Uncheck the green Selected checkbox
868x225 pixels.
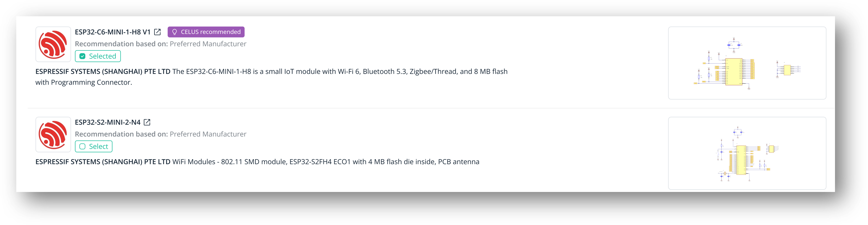[83, 56]
